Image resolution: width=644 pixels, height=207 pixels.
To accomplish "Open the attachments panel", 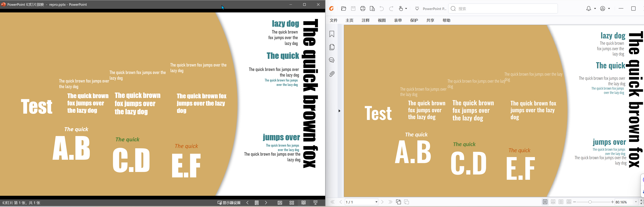I will (x=332, y=74).
